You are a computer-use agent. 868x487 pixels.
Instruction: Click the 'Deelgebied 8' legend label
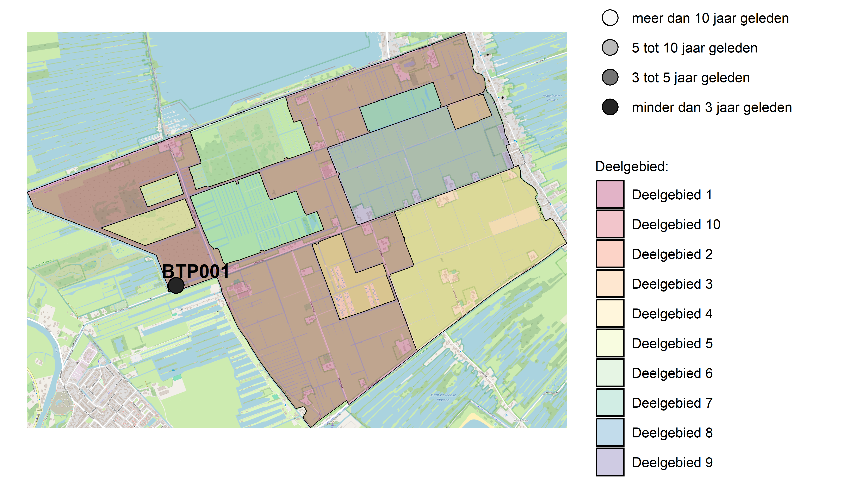point(672,433)
